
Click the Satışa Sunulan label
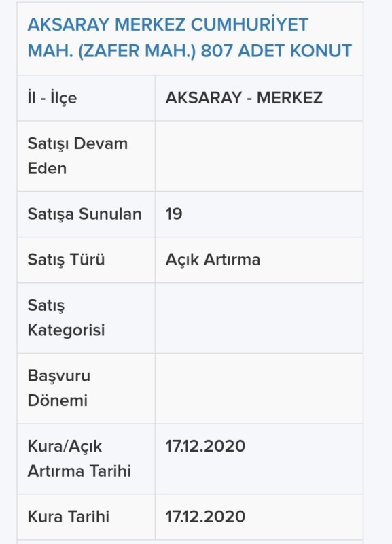point(84,214)
